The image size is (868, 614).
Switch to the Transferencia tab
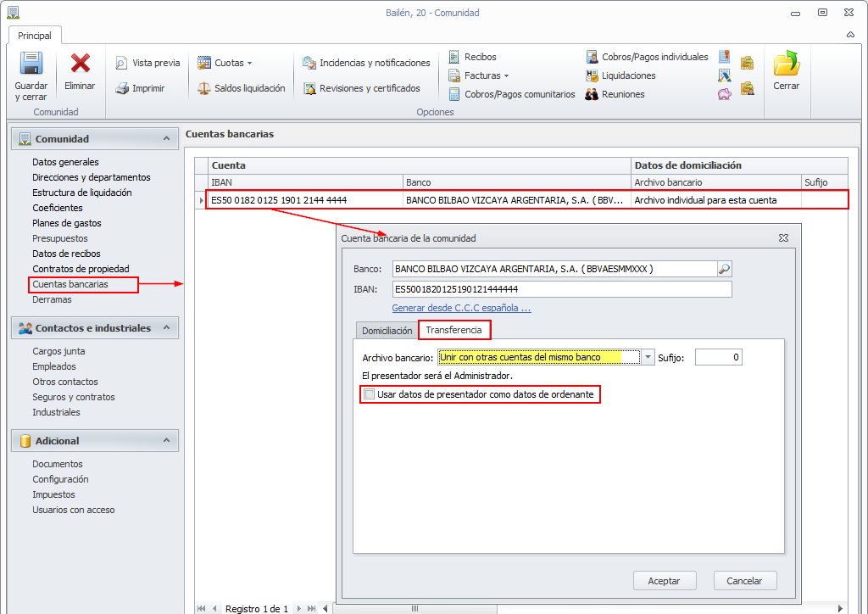point(454,330)
